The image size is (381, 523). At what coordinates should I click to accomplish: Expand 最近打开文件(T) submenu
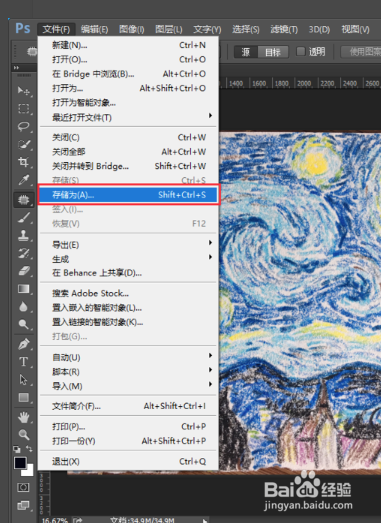coord(128,117)
